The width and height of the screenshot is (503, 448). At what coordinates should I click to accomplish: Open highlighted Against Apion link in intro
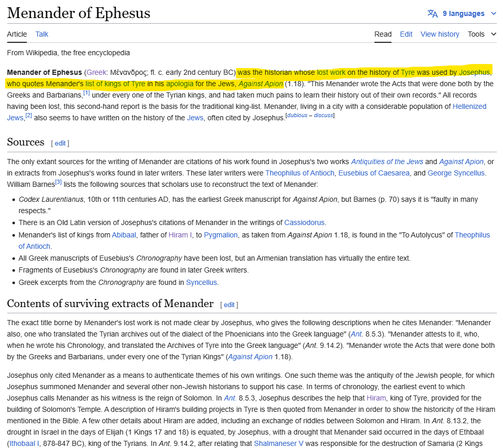click(260, 84)
